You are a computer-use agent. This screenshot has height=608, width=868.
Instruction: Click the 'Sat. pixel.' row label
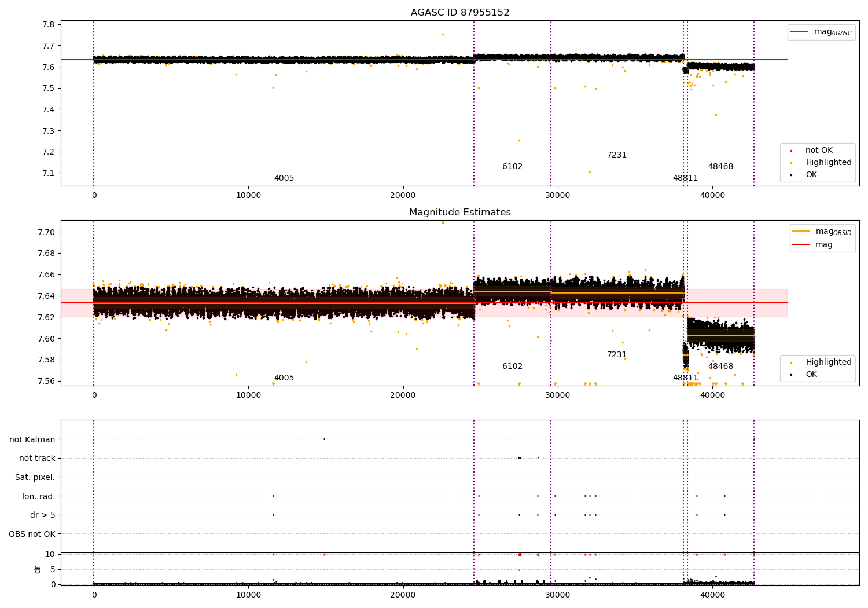35,477
